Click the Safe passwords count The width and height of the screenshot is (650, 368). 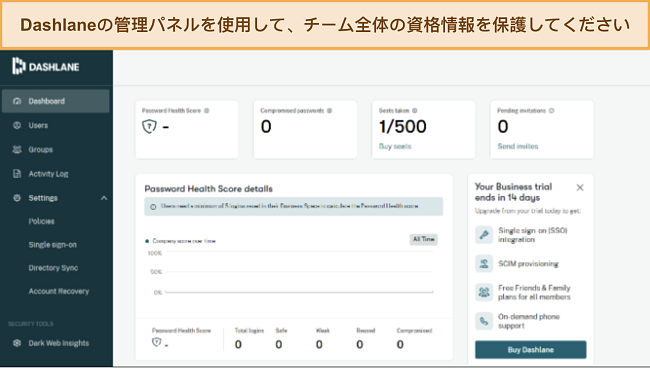point(279,344)
